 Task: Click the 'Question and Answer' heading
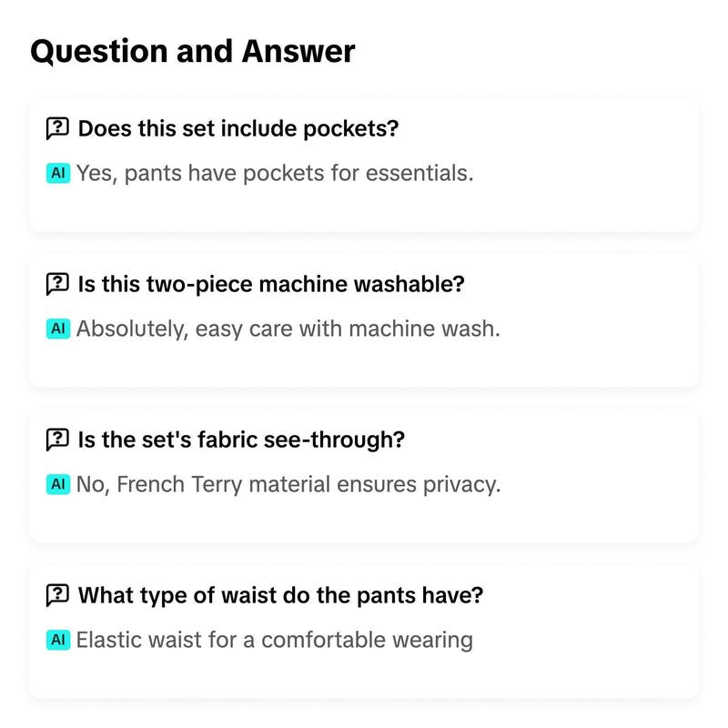[x=193, y=52]
